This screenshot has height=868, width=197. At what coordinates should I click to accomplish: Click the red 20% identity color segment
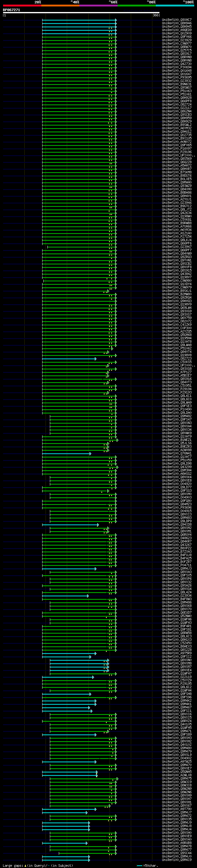click(x=22, y=6)
